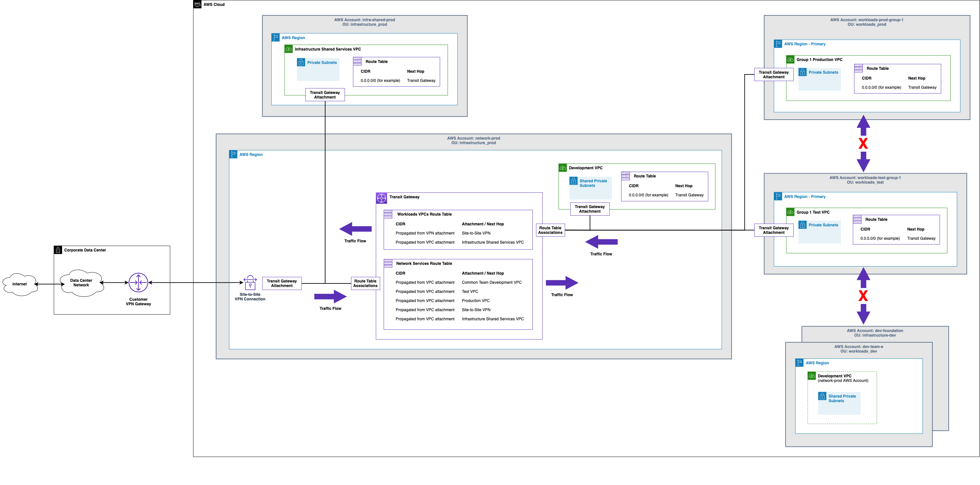
Task: Click the Data Center Network cloud
Action: [82, 283]
